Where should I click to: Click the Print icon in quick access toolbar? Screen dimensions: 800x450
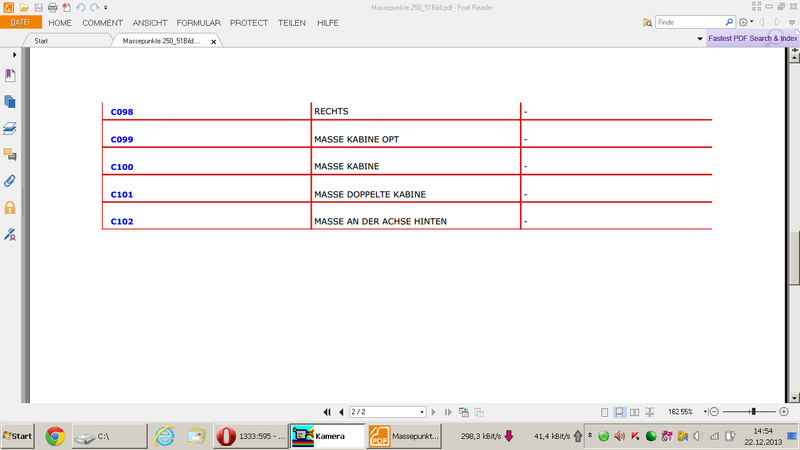(52, 7)
